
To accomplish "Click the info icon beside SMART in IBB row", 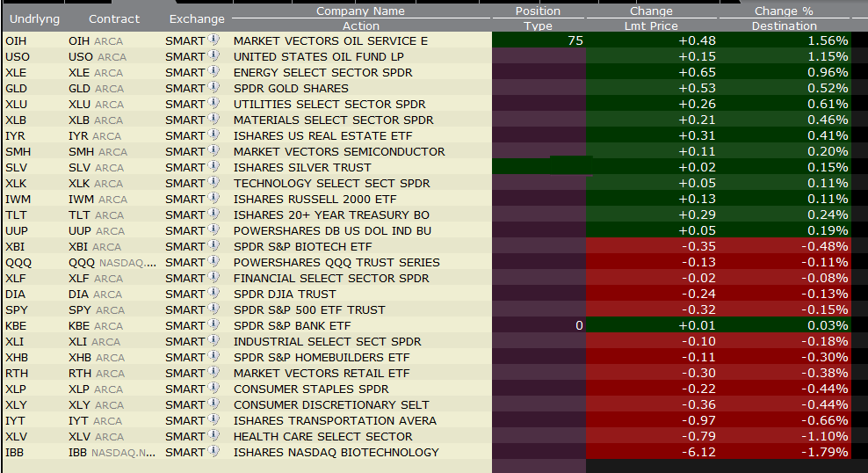I will (x=213, y=452).
